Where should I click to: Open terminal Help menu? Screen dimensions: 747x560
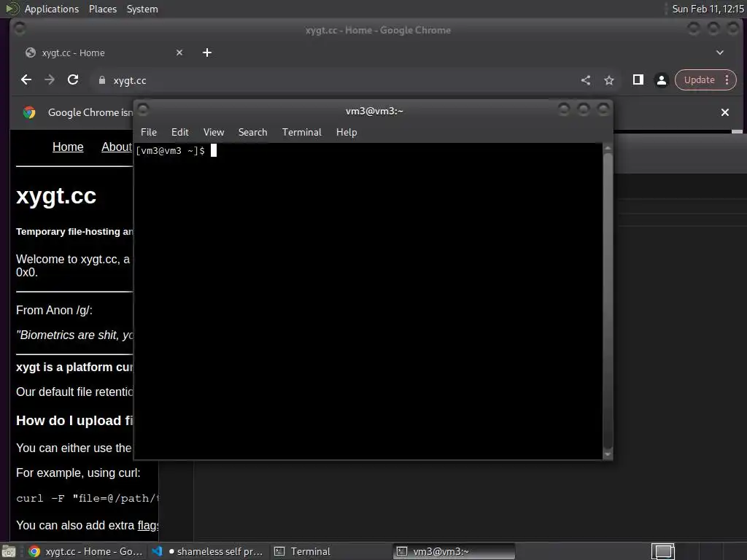[347, 133]
